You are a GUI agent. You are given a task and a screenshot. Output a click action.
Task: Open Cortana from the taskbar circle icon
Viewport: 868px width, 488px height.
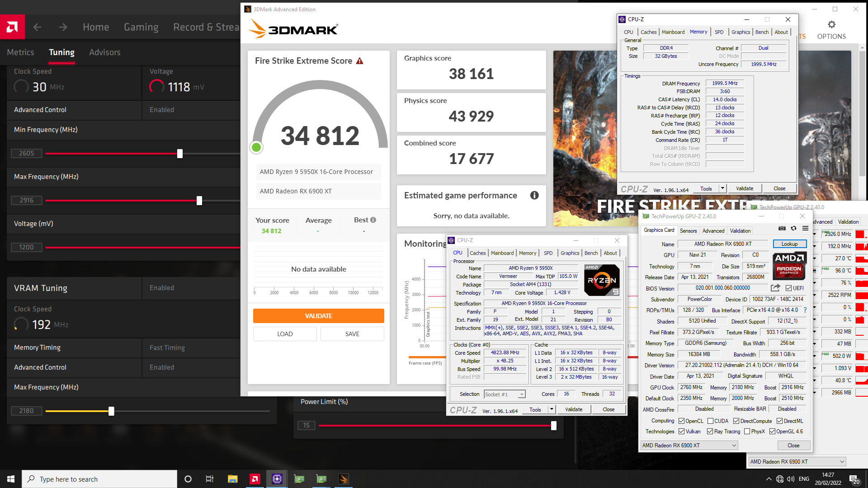click(188, 479)
